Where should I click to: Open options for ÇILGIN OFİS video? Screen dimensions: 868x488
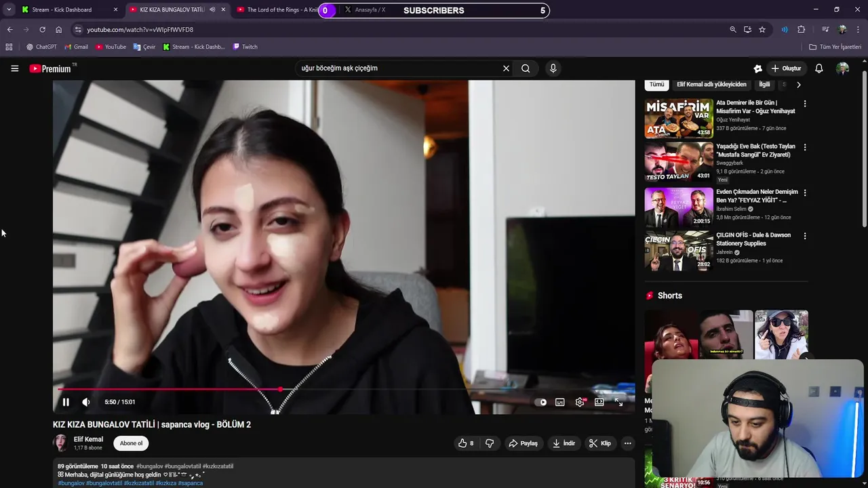coord(805,236)
